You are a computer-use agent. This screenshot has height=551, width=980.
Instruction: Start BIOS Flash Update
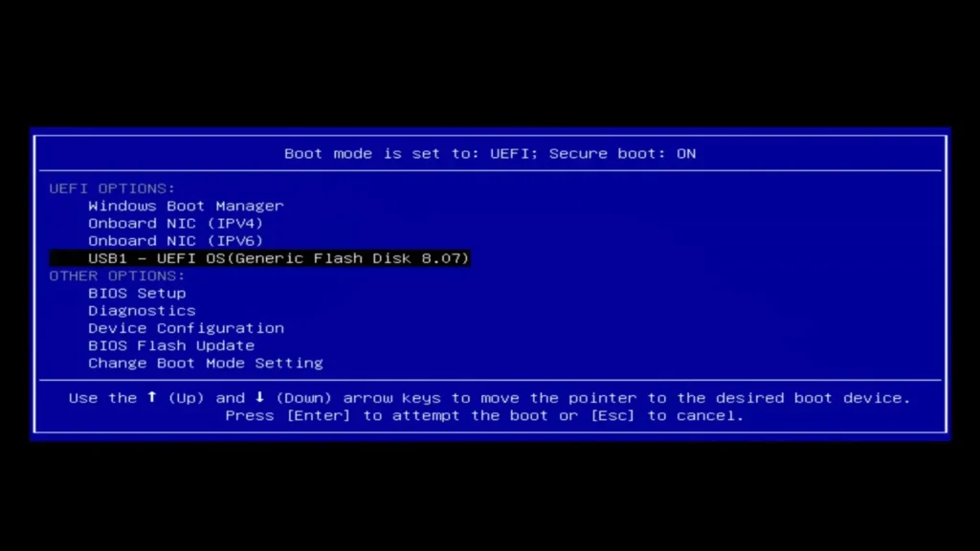171,346
